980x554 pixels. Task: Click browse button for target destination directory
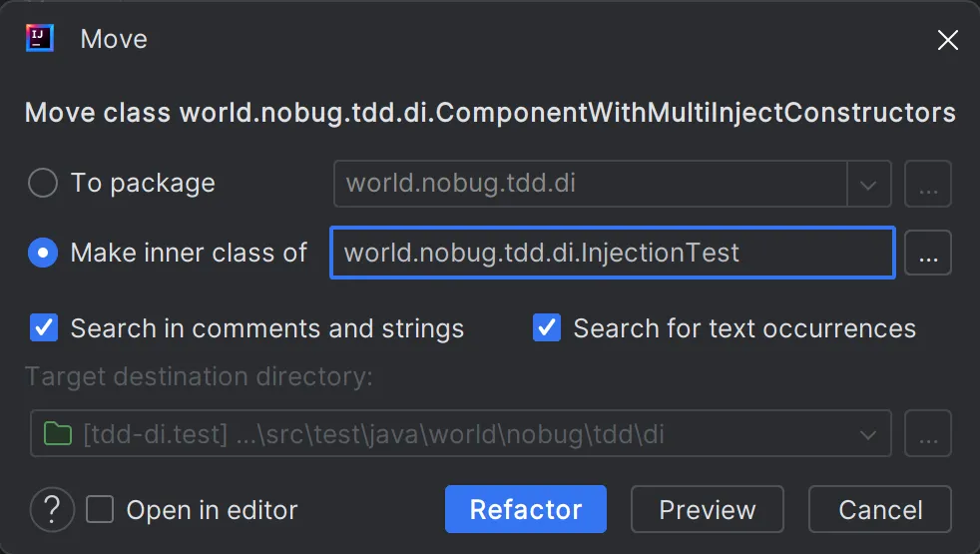tap(928, 434)
